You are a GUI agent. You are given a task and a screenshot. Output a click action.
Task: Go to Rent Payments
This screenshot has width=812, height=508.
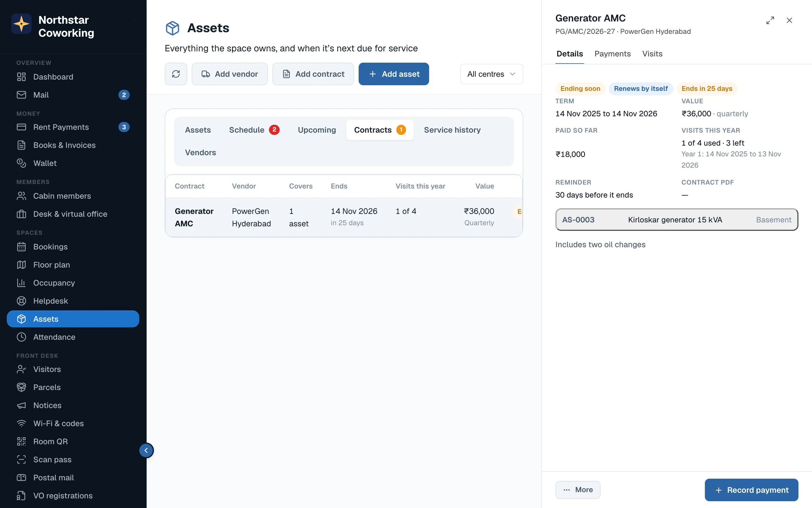tap(73, 127)
